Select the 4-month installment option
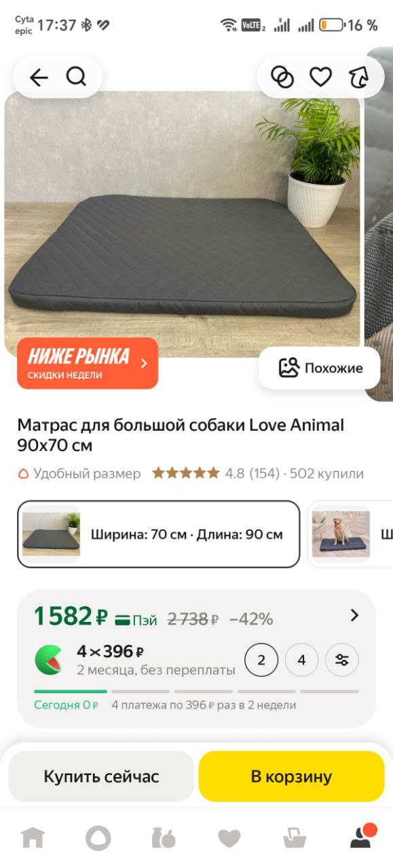 coord(301,660)
